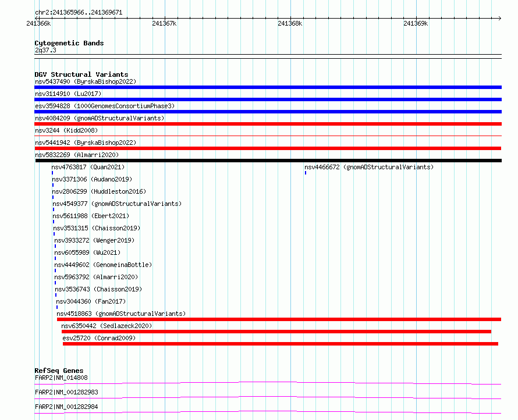Click the red bar under nsv4084209
Viewport: 518px width, 420px height.
(268, 124)
